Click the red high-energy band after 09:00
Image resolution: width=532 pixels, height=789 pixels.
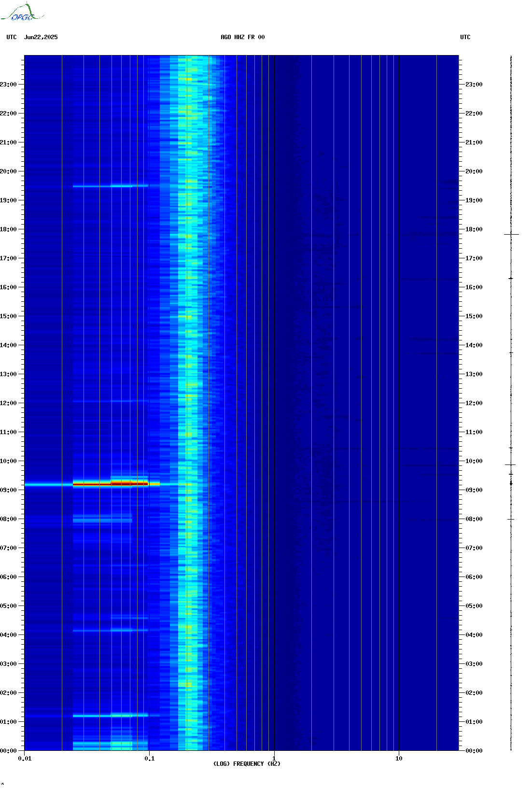pos(111,483)
